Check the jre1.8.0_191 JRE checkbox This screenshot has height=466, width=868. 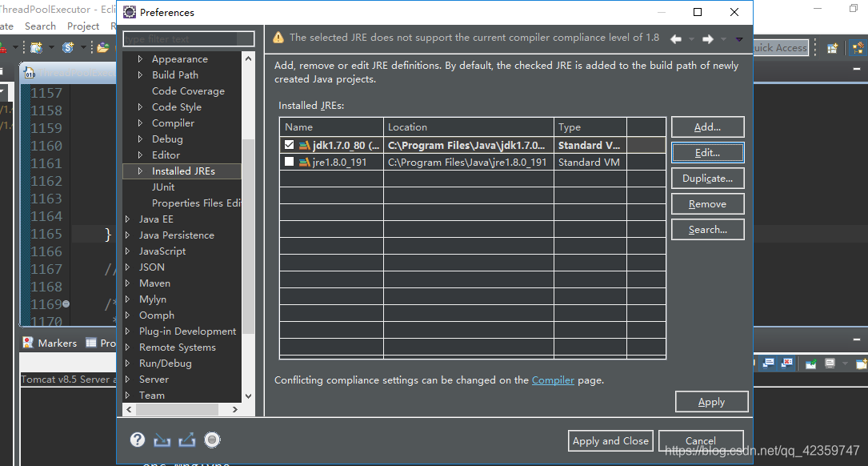pos(289,162)
